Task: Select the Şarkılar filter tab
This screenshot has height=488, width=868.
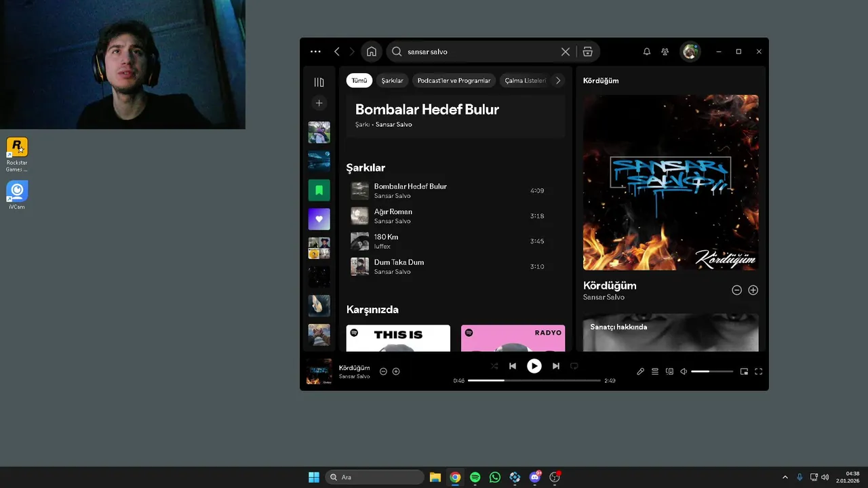Action: click(392, 81)
